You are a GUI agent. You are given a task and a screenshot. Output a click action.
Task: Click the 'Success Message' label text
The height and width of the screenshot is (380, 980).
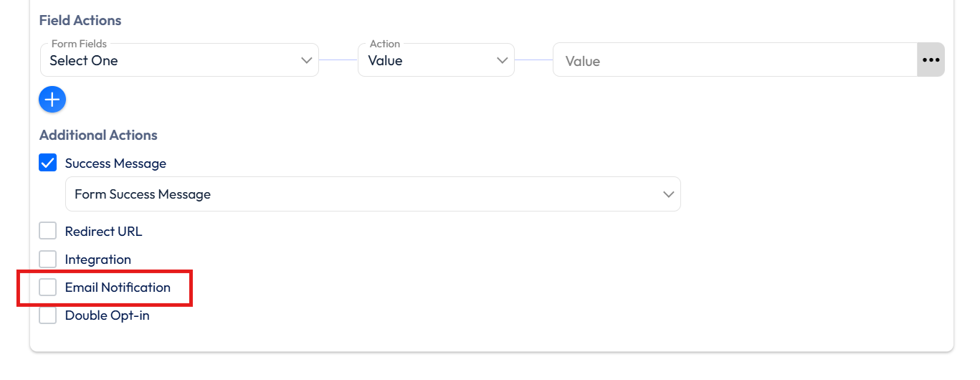pos(115,163)
